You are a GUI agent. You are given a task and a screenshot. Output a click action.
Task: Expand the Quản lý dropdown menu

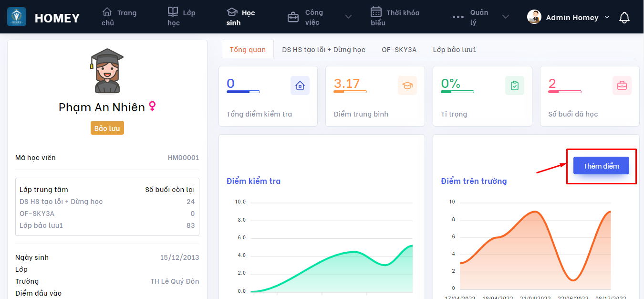point(505,17)
